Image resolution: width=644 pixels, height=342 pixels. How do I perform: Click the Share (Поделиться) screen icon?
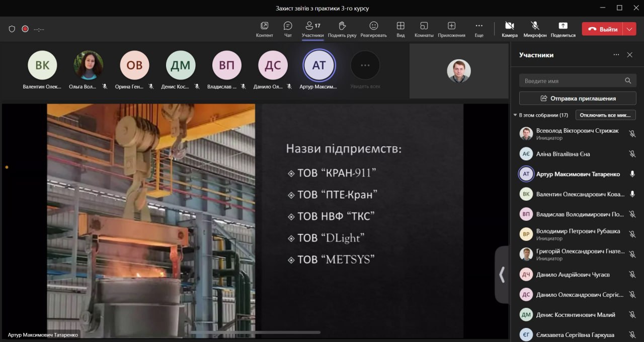click(562, 29)
